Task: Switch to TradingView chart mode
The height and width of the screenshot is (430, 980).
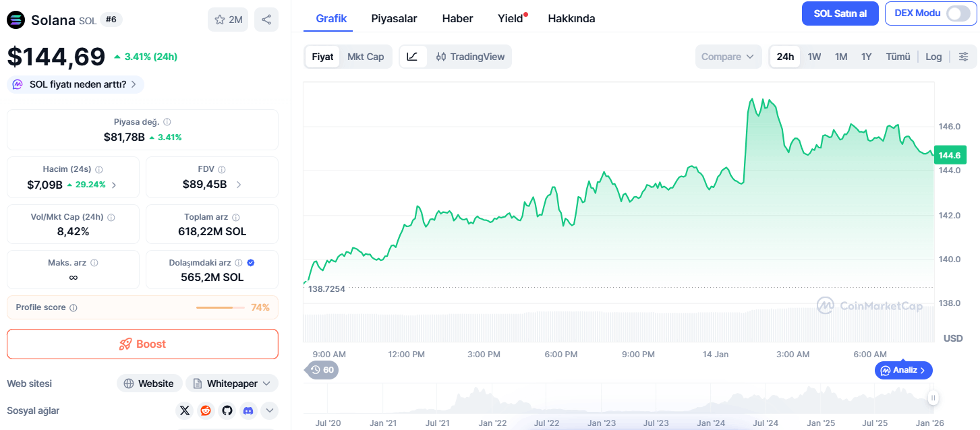Action: coord(470,57)
